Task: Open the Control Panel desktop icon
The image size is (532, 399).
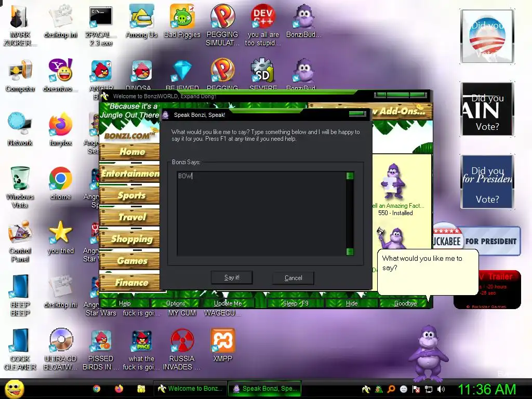Action: point(20,241)
